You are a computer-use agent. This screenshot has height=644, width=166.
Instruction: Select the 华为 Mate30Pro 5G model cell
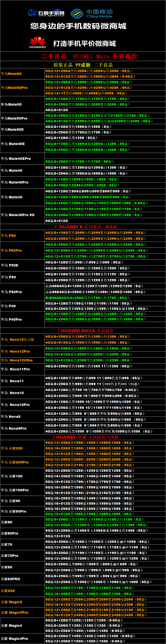22,215
